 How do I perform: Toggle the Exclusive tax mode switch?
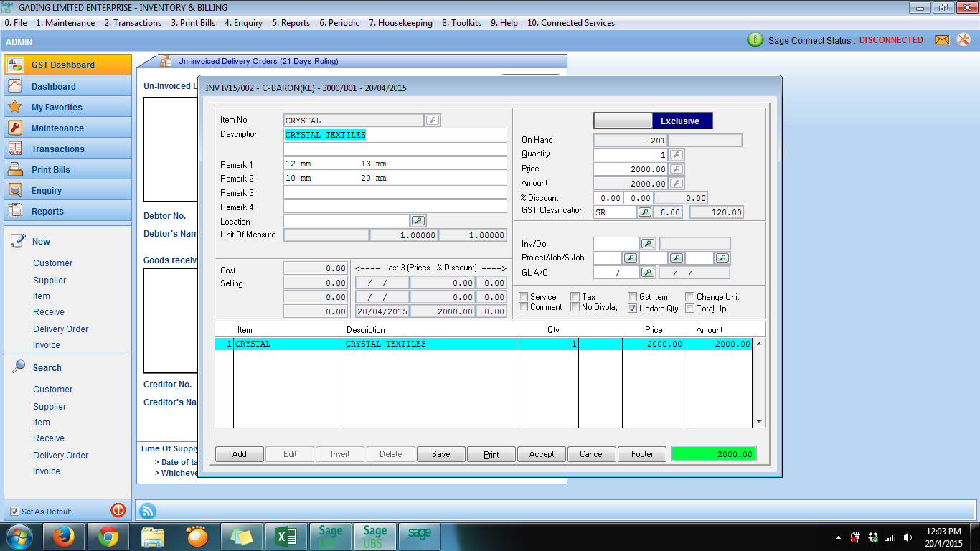[653, 121]
